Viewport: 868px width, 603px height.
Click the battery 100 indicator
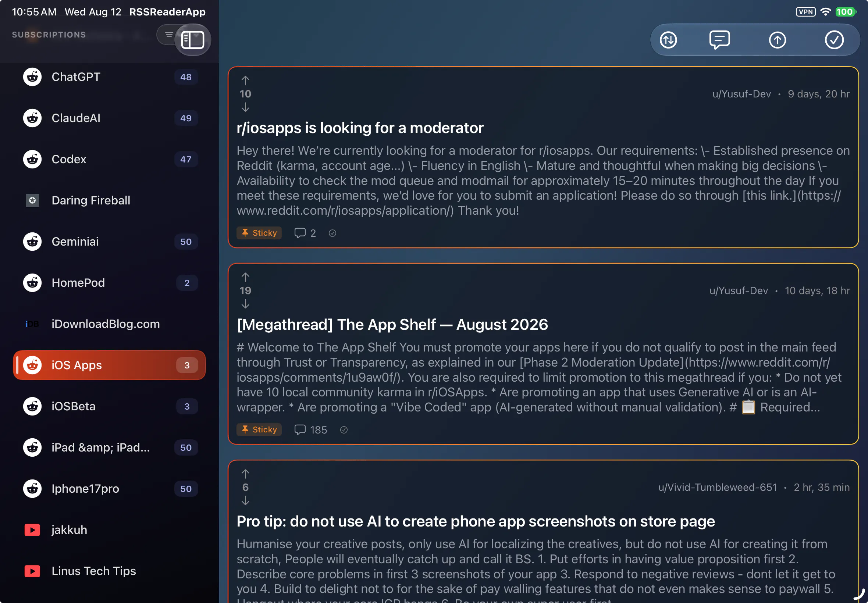click(846, 12)
